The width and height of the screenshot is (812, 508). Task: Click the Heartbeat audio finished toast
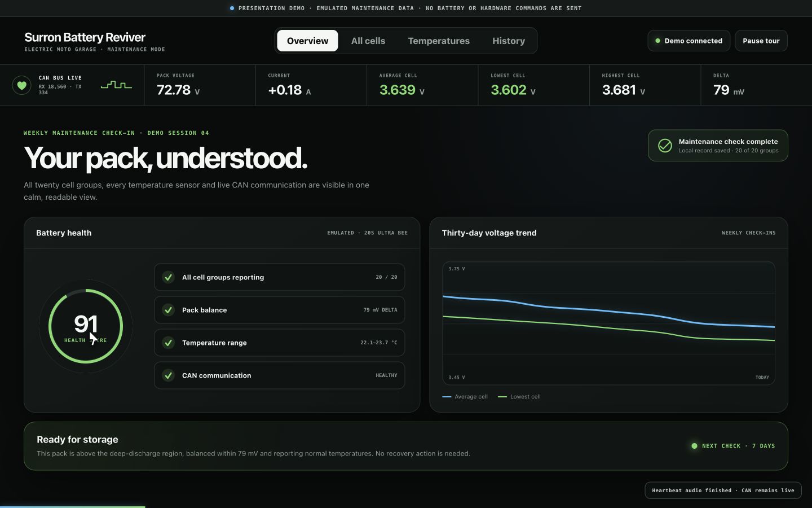[x=723, y=491]
